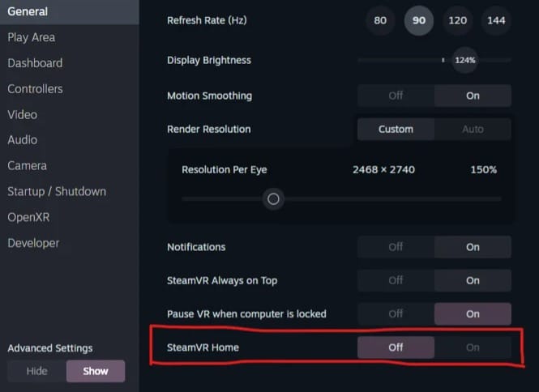The width and height of the screenshot is (539, 392).
Task: Switch to the Video settings tab
Action: click(x=23, y=115)
